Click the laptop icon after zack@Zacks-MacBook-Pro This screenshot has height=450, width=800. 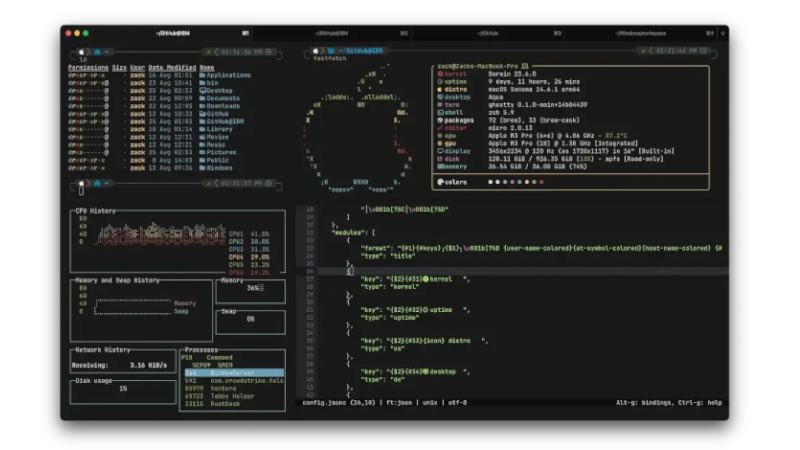coord(525,66)
